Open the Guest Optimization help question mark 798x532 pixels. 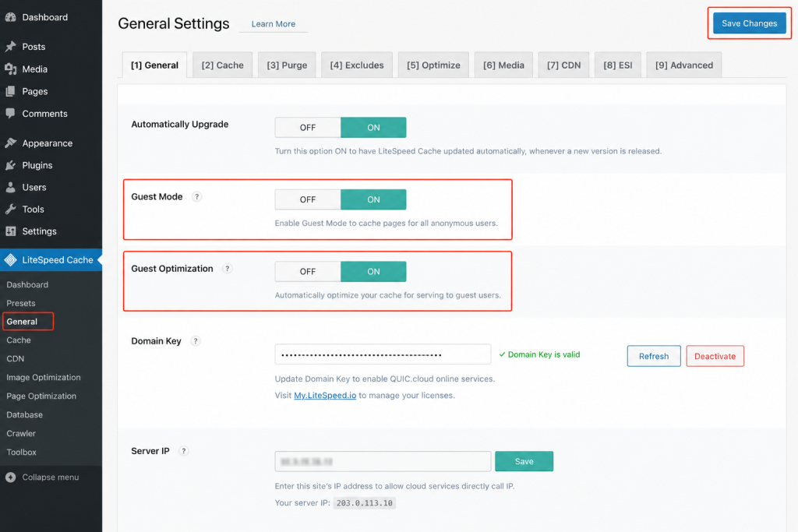228,269
